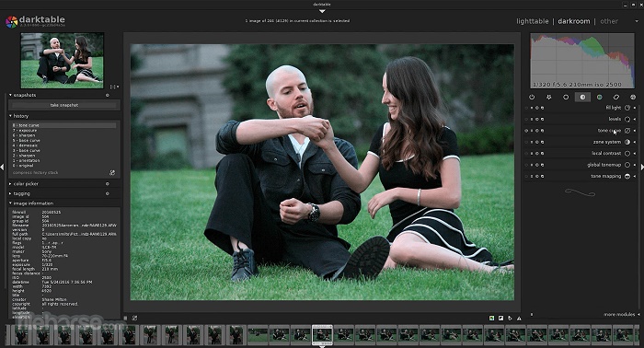Select the correction module group icon

tap(616, 97)
